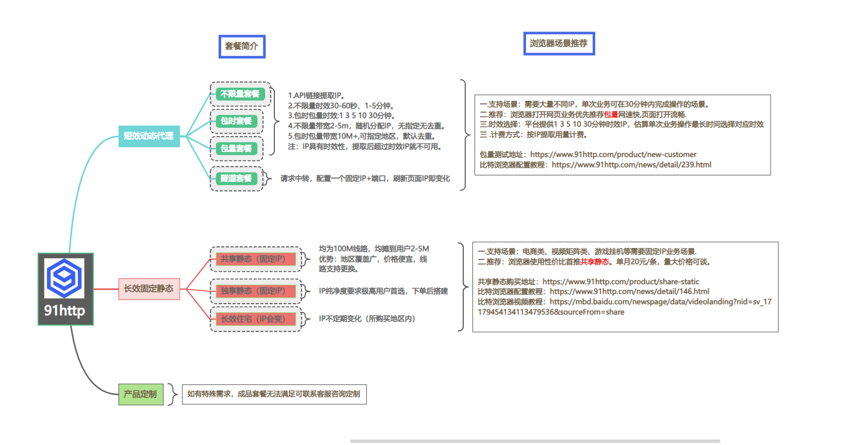This screenshot has height=445, width=868.
Task: Click the 套餐简介 header box
Action: [242, 47]
